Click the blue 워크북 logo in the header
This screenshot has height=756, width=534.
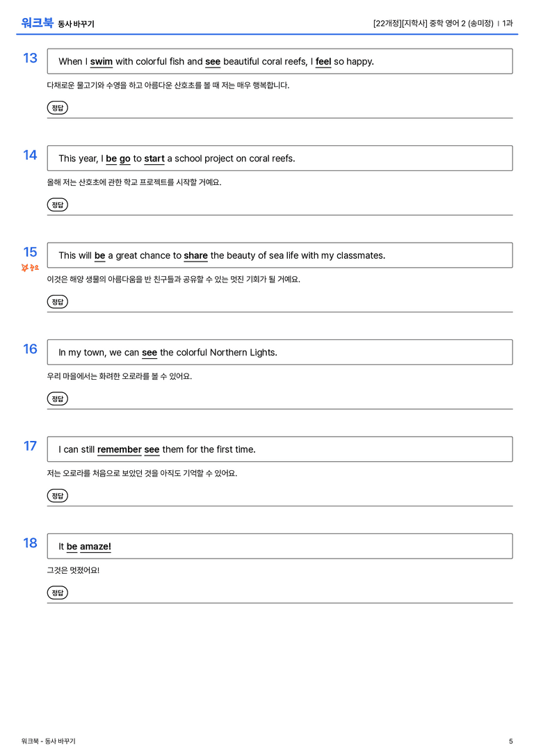click(37, 23)
